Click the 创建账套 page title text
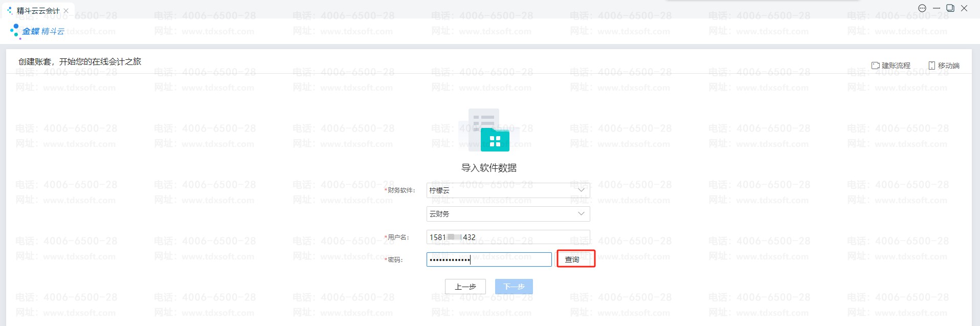980x326 pixels. tap(80, 61)
